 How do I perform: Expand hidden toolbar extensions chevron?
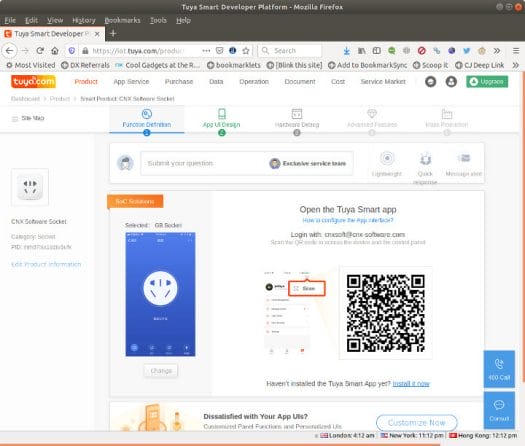497,51
